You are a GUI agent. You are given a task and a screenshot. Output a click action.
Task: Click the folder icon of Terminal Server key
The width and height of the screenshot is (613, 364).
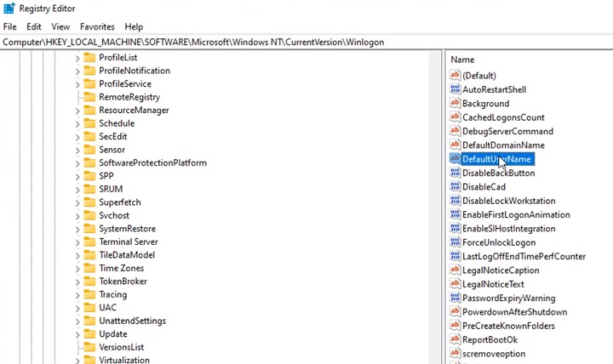(89, 242)
